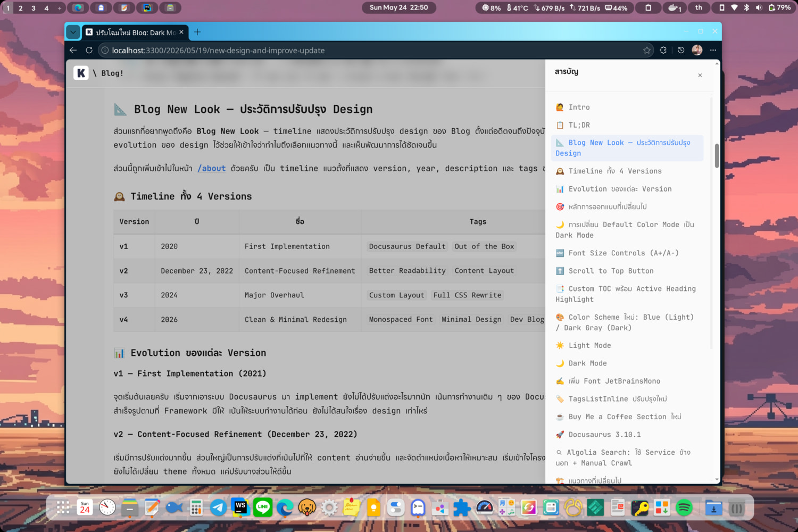Open Font Size Controls (A+/A-) contents entry
Screen dimensions: 798x532
(x=628, y=253)
